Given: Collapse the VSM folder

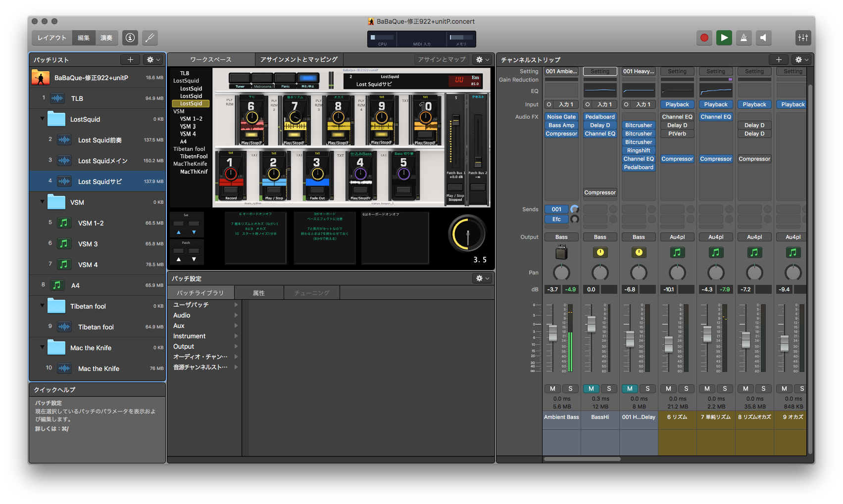Looking at the screenshot, I should tap(42, 202).
